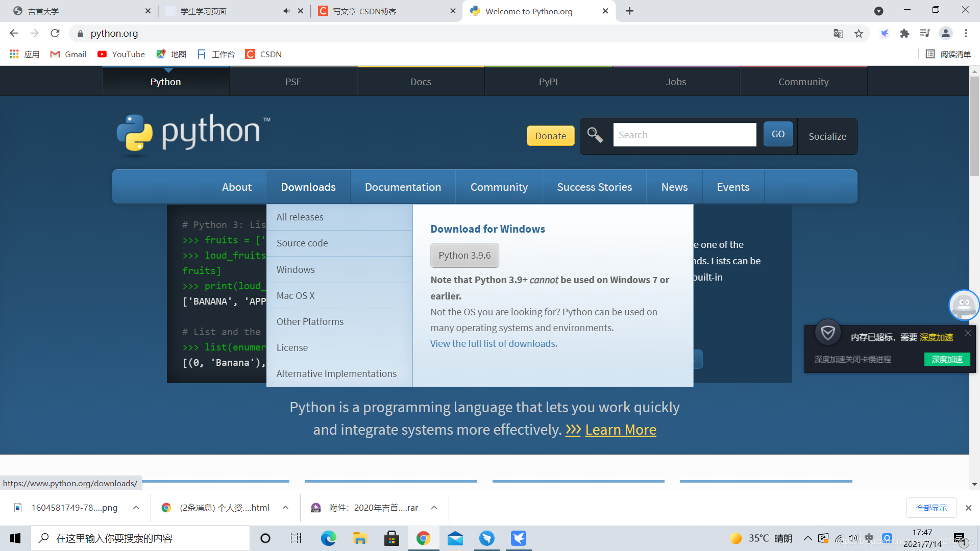
Task: Click the magnifying glass search icon
Action: pos(595,135)
